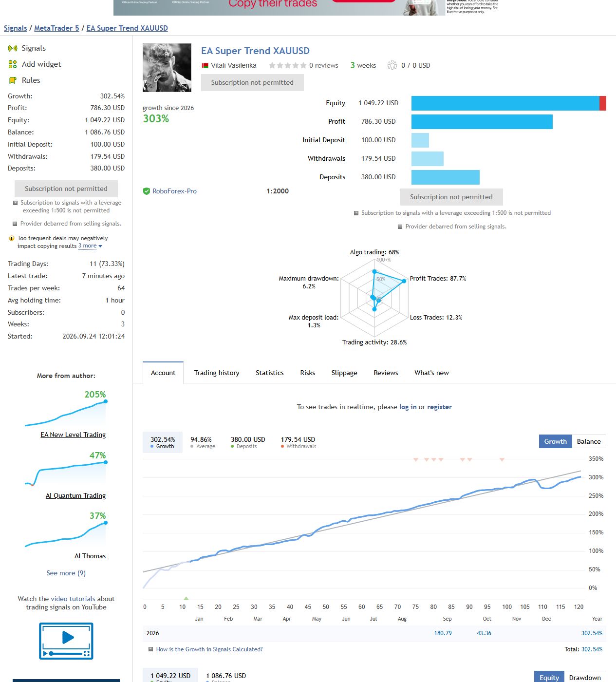Open AI Quantum Trading signal
The height and width of the screenshot is (682, 616).
point(75,495)
